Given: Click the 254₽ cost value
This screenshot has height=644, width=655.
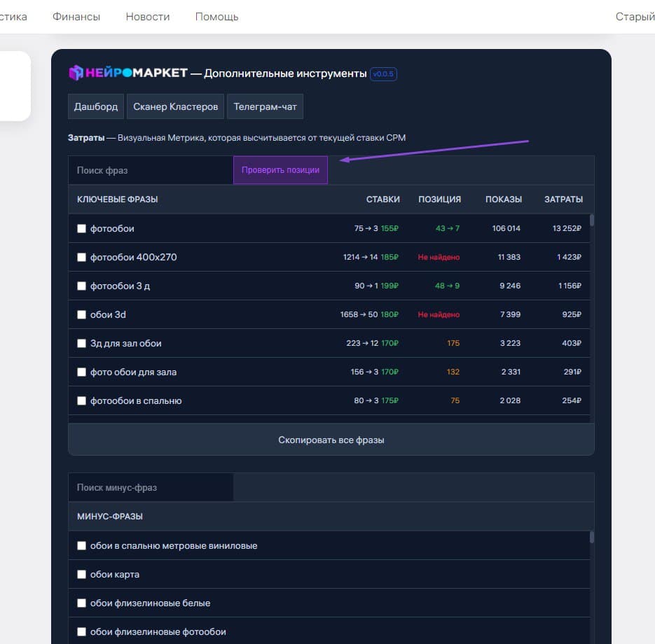Looking at the screenshot, I should coord(572,400).
